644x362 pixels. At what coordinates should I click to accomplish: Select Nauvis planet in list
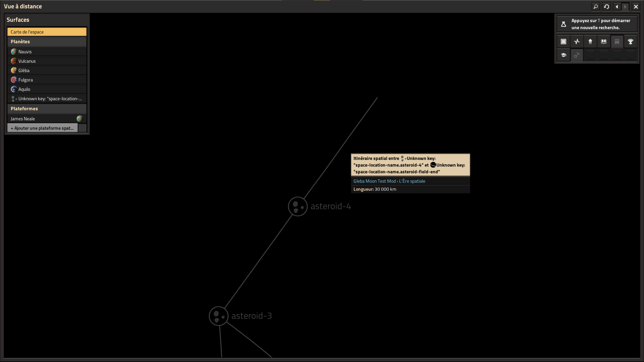(47, 52)
